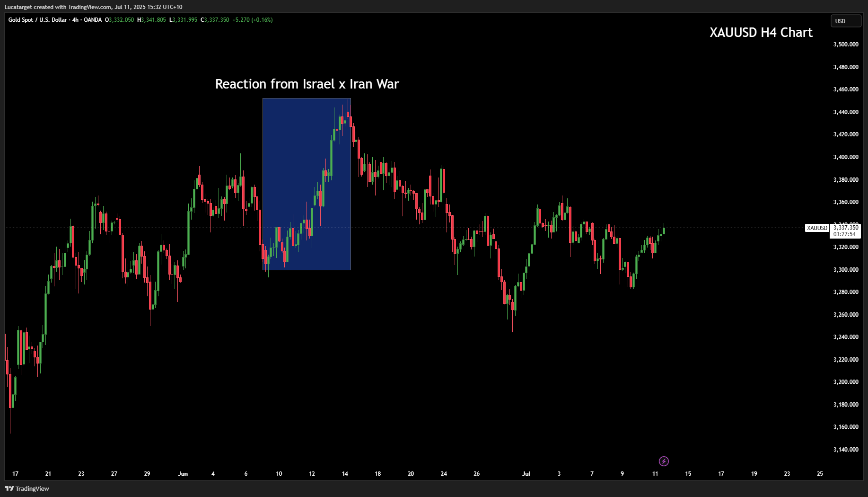Click the closing price value C3,337.350
The image size is (868, 497).
click(x=215, y=20)
